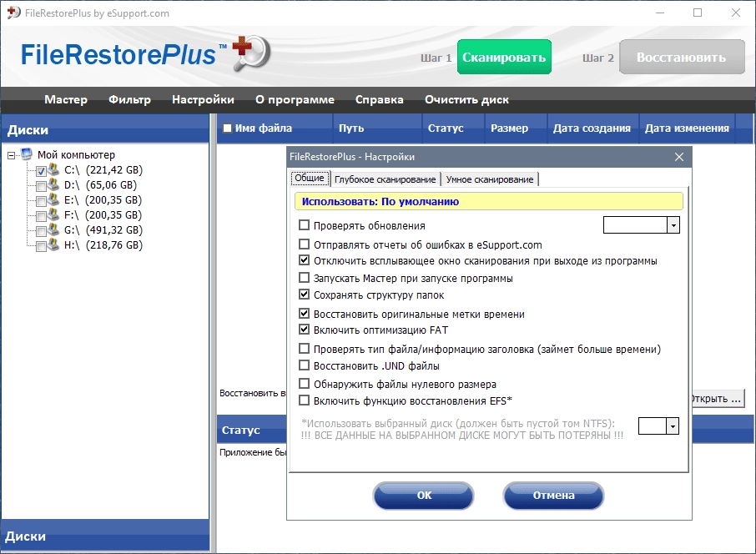
Task: Uncheck Восстановить оригинальные метки времени
Action: (x=305, y=314)
